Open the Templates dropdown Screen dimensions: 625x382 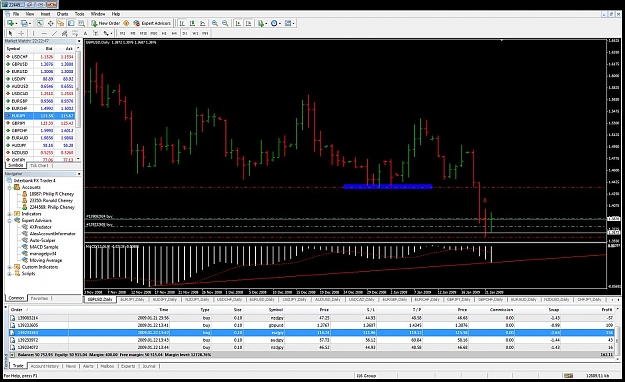click(289, 23)
